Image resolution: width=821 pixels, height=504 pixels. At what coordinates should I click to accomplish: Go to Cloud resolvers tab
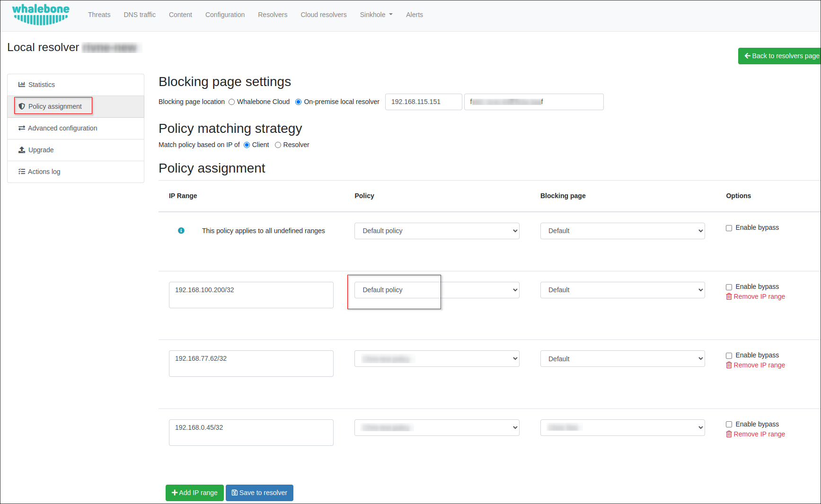coord(323,15)
